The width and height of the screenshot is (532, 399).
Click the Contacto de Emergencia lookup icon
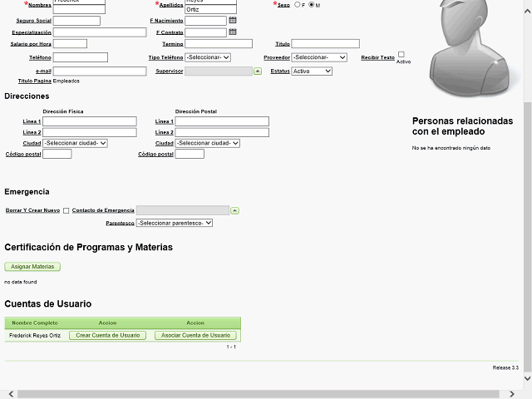234,210
